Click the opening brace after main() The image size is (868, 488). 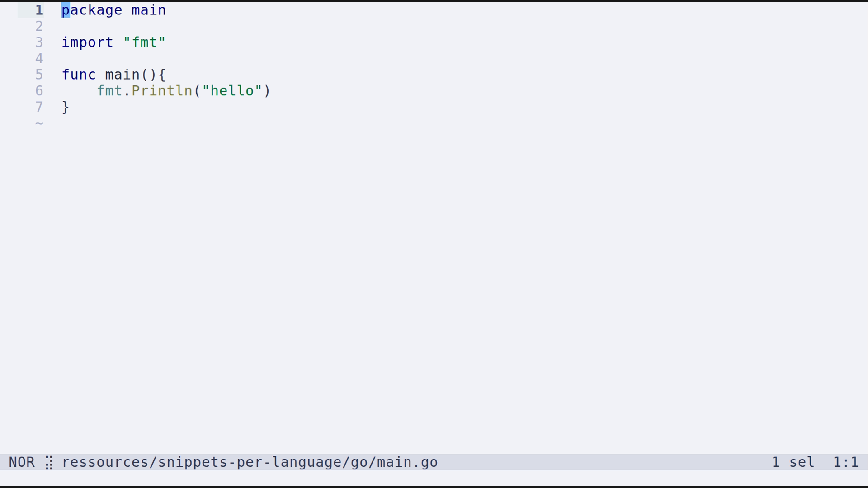click(x=162, y=75)
